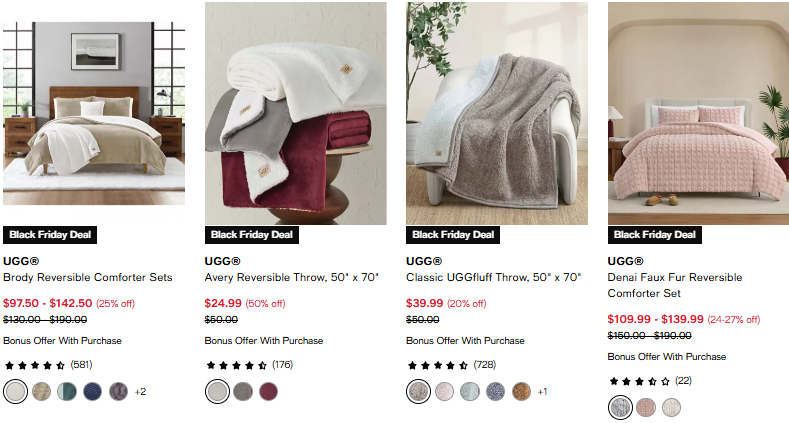The image size is (789, 423).
Task: View the 581 reviews star rating
Action: point(48,365)
